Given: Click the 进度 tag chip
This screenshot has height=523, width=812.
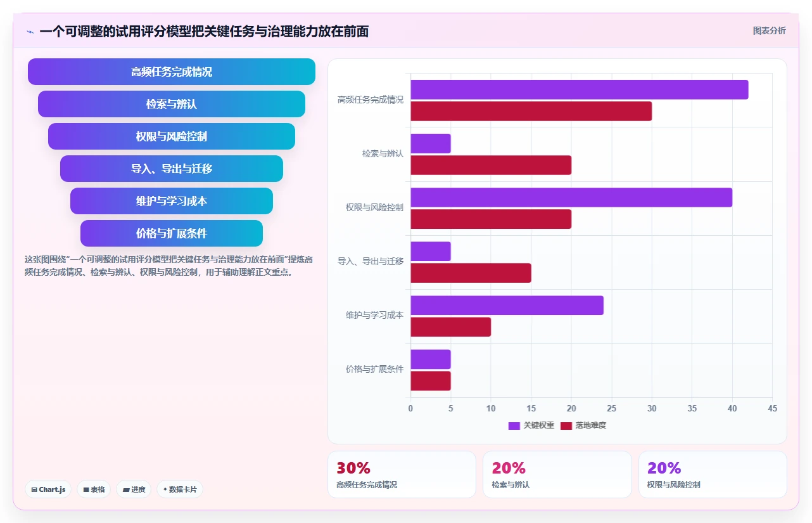Looking at the screenshot, I should pyautogui.click(x=134, y=489).
